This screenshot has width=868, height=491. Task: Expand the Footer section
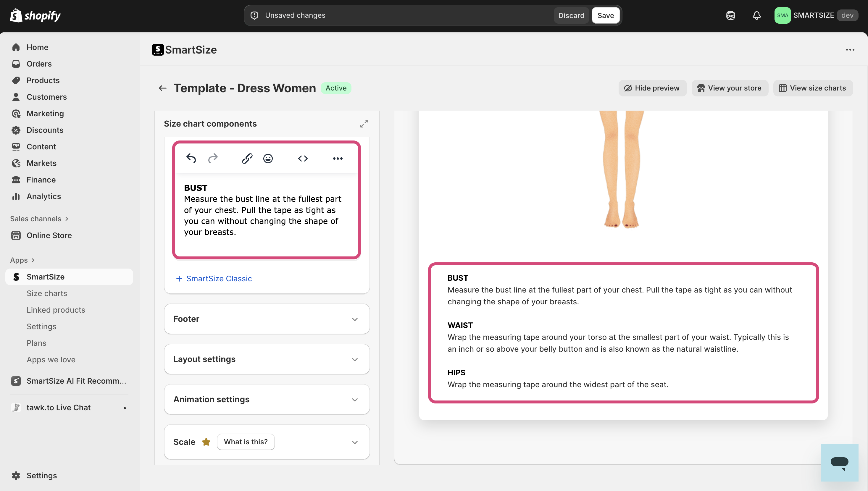pos(354,319)
